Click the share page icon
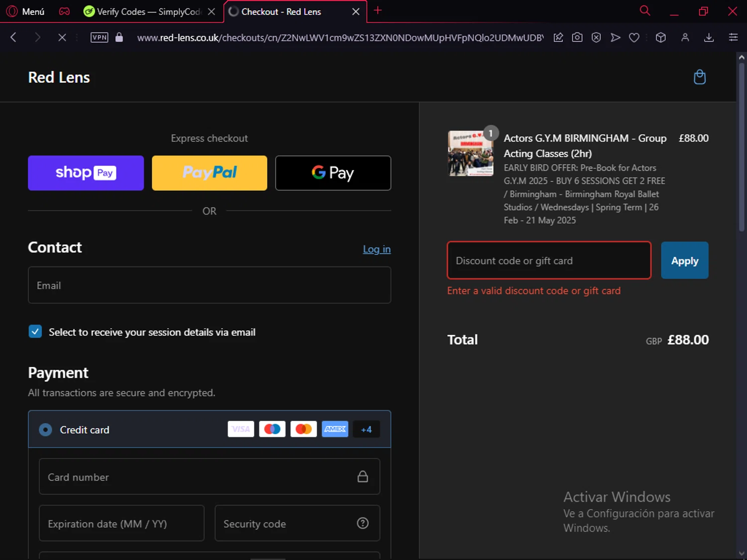The image size is (747, 560). tap(558, 37)
